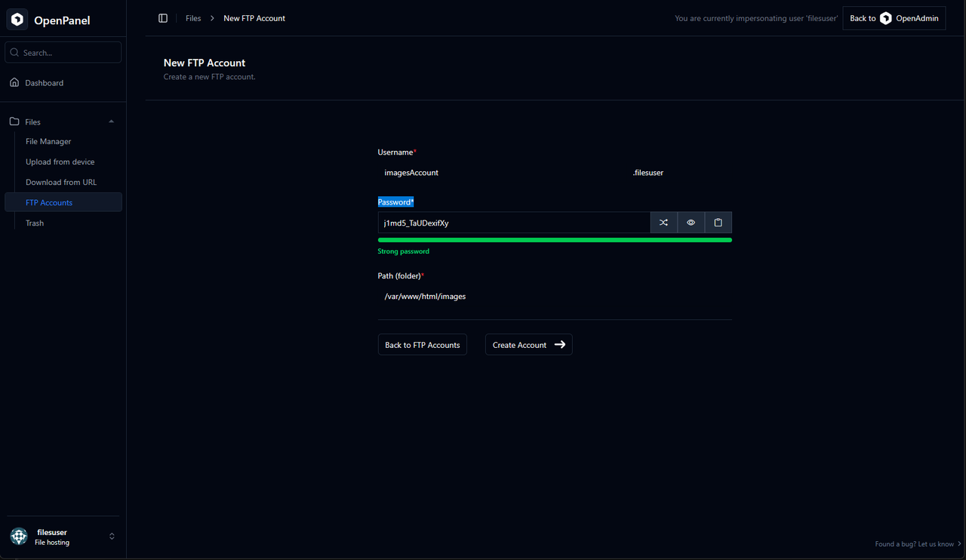Collapse the Files menu section
This screenshot has width=966, height=560.
(112, 122)
